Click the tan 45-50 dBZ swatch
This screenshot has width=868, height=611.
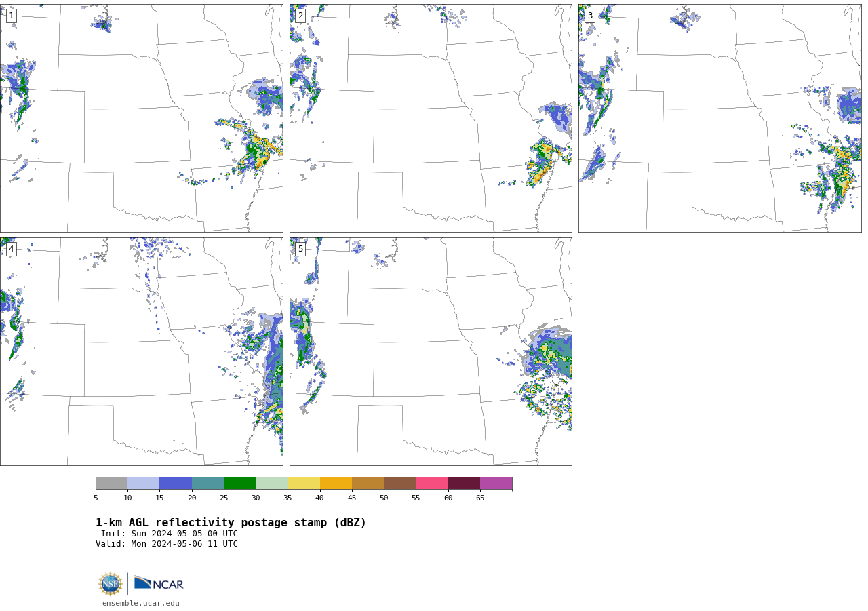(368, 483)
